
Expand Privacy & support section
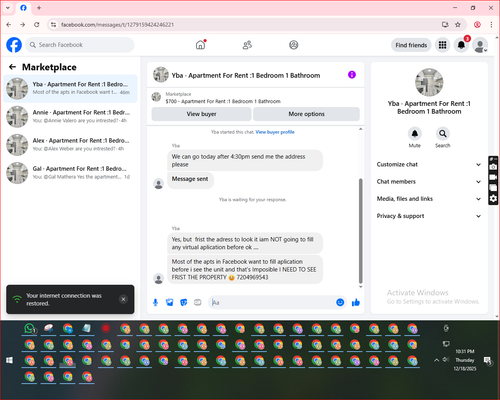click(429, 216)
